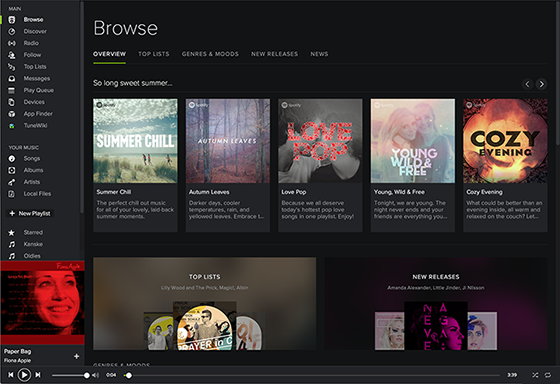Image resolution: width=560 pixels, height=384 pixels.
Task: Click the Paper Bag song title
Action: [18, 351]
